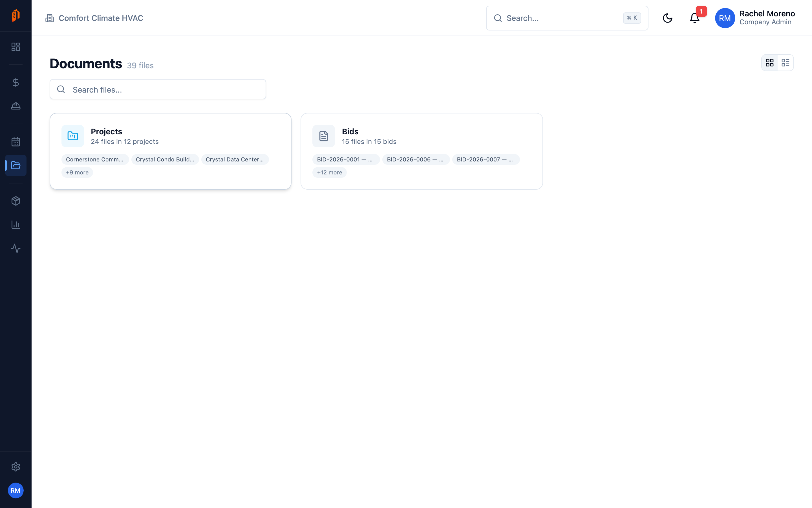Open the dashboard grid icon in sidebar
Image resolution: width=812 pixels, height=508 pixels.
[16, 47]
